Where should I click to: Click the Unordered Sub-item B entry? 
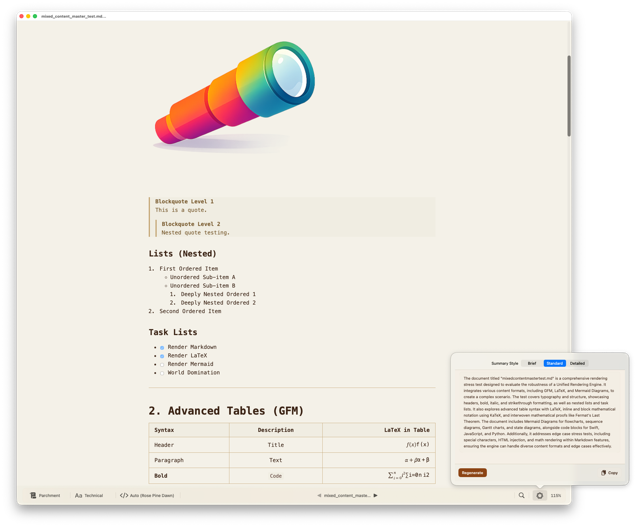pyautogui.click(x=202, y=285)
